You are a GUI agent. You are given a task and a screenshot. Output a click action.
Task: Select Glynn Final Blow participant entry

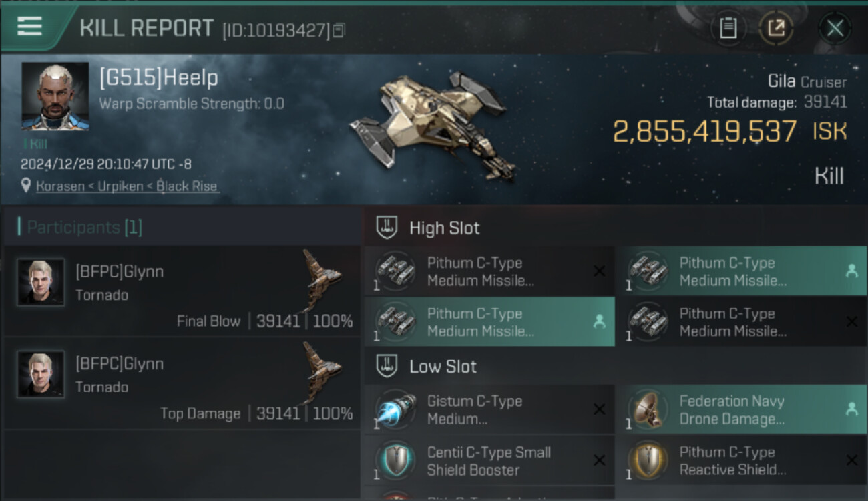point(182,291)
